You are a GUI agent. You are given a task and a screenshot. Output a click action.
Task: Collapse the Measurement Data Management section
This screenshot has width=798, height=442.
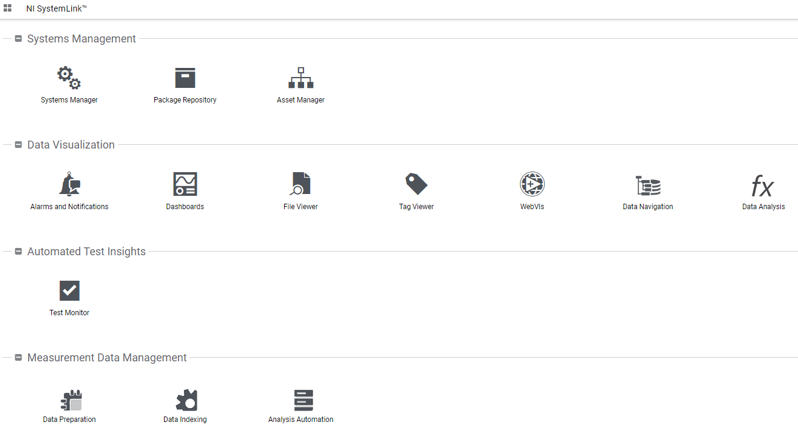[18, 357]
